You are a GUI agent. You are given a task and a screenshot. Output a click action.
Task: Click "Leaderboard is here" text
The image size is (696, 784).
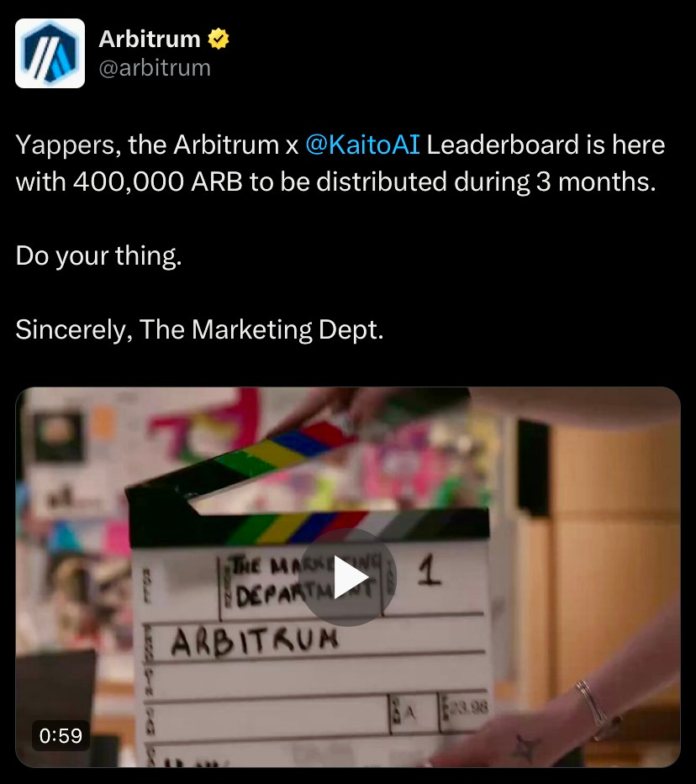coord(546,145)
